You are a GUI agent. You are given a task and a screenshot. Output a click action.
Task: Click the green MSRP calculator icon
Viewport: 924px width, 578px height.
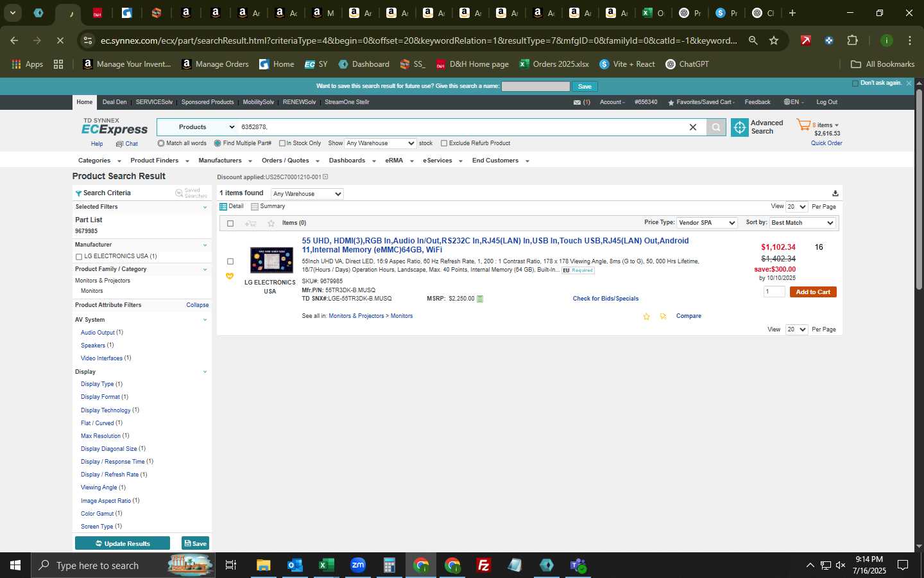(x=480, y=299)
